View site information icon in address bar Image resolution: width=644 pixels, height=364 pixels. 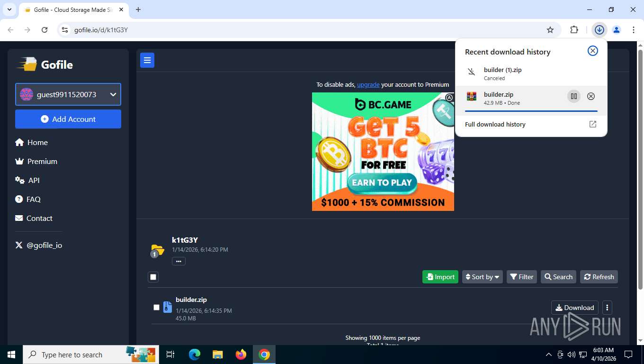[x=65, y=30]
